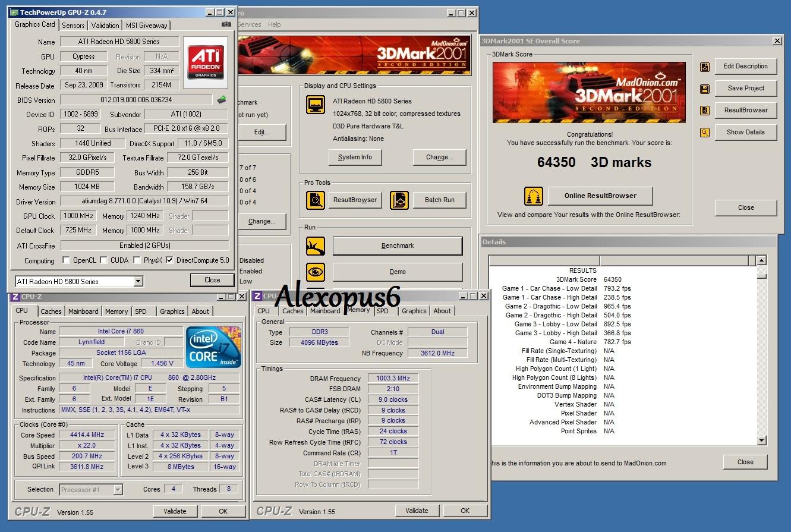Enable the CUDA checkbox in GPU-Z
This screenshot has height=532, width=791.
pyautogui.click(x=104, y=260)
